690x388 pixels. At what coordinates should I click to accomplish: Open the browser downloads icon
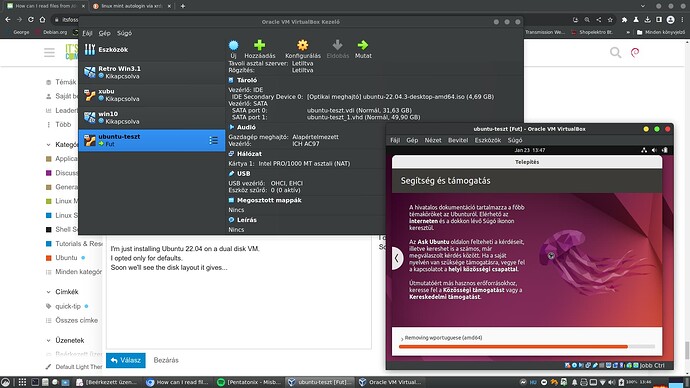pyautogui.click(x=647, y=19)
